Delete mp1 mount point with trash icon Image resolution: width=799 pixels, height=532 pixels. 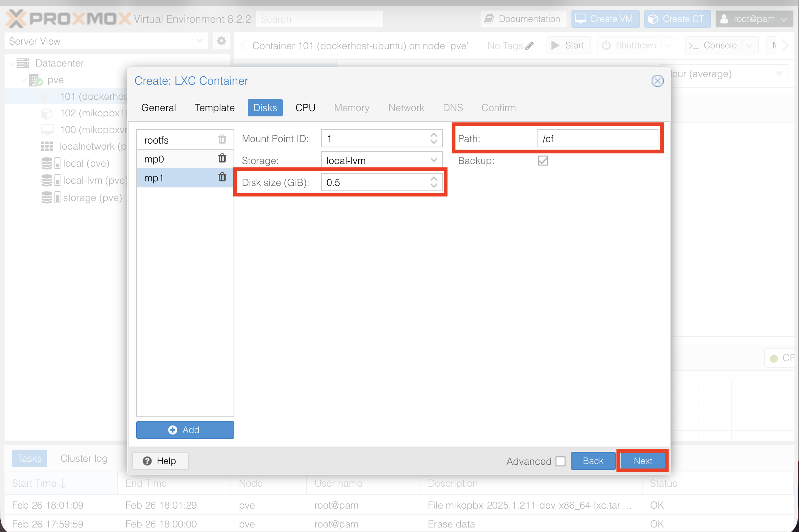[222, 177]
